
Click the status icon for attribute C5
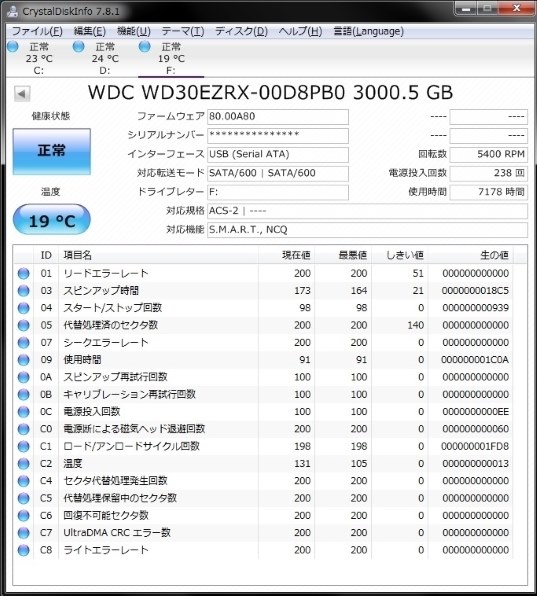pyautogui.click(x=24, y=498)
